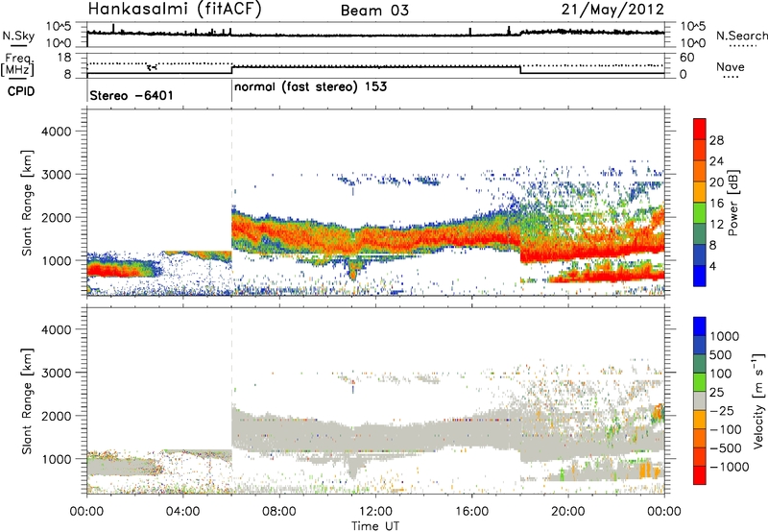Click the red power band near 12:00
The height and width of the screenshot is (532, 768).
tap(375, 239)
